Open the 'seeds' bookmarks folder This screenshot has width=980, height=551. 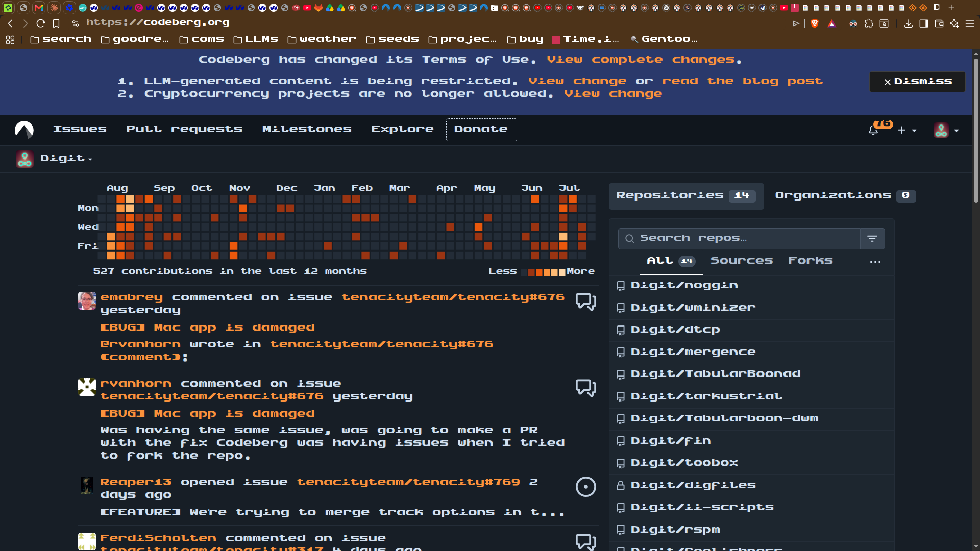(x=393, y=39)
